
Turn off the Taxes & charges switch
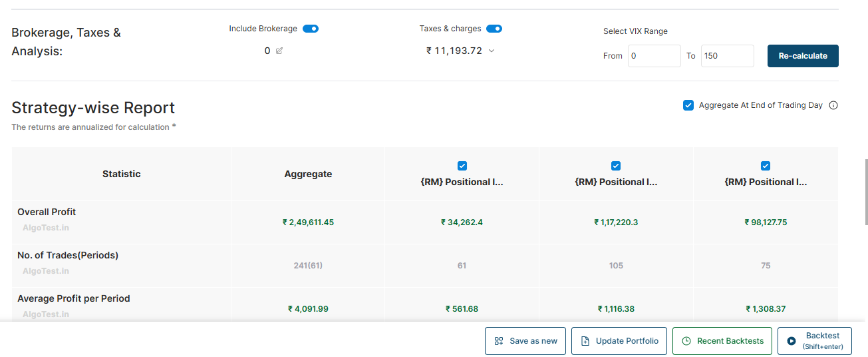tap(494, 29)
